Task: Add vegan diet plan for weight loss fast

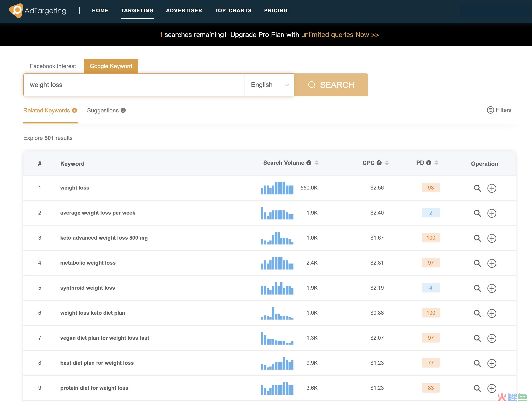Action: pos(492,338)
